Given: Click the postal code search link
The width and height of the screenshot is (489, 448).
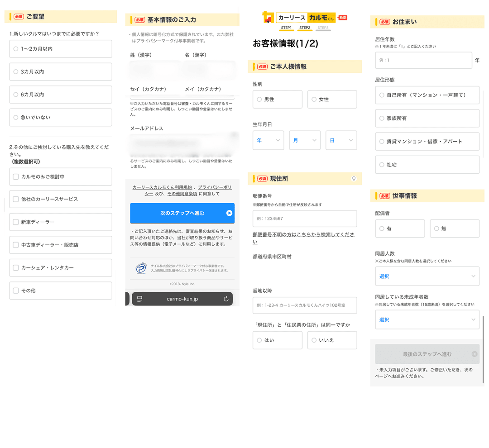Looking at the screenshot, I should (303, 235).
